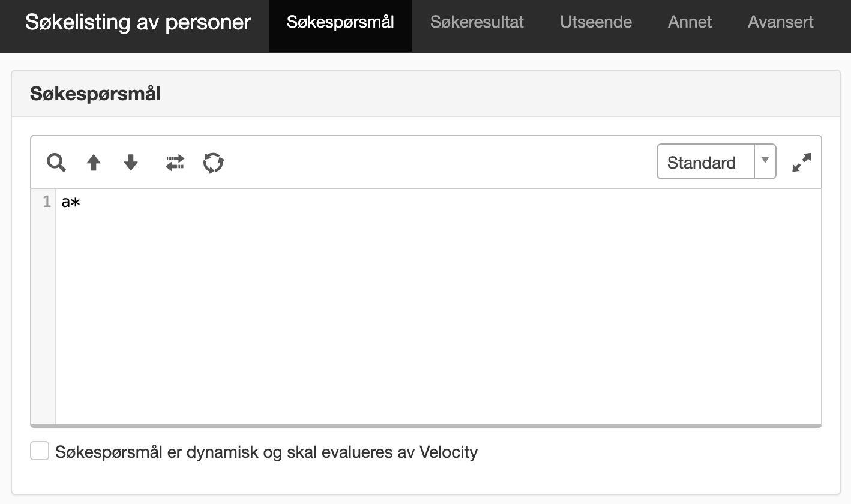The height and width of the screenshot is (504, 851).
Task: Click the Søkespørsmål panel heading
Action: [95, 94]
